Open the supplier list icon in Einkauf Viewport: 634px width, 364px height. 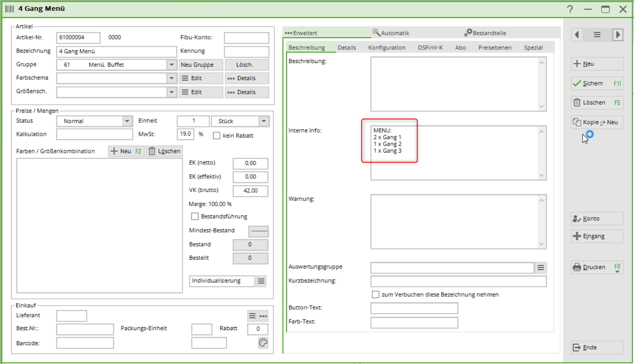tap(252, 316)
